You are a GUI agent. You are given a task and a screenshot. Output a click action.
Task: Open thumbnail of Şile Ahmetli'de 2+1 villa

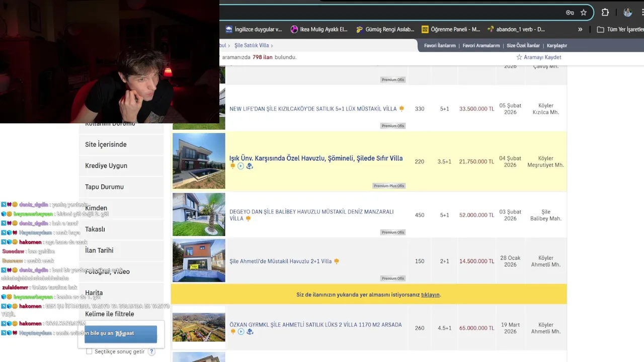(199, 260)
